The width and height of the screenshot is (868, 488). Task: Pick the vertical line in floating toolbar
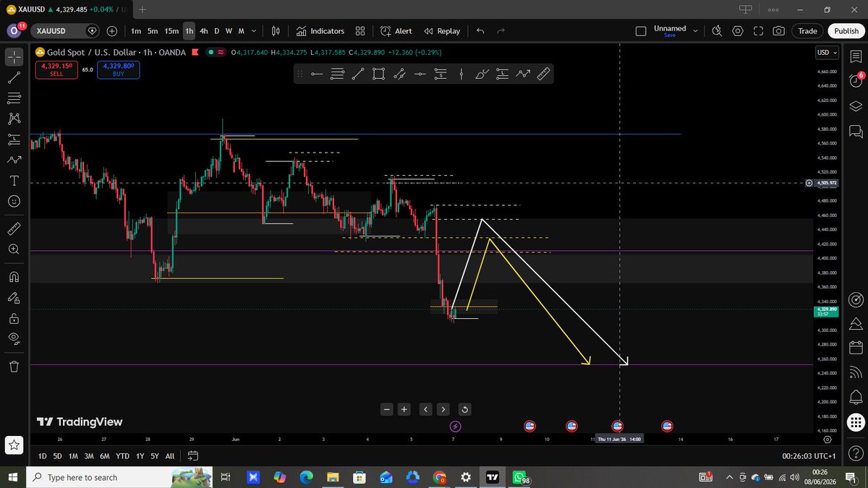pyautogui.click(x=461, y=73)
